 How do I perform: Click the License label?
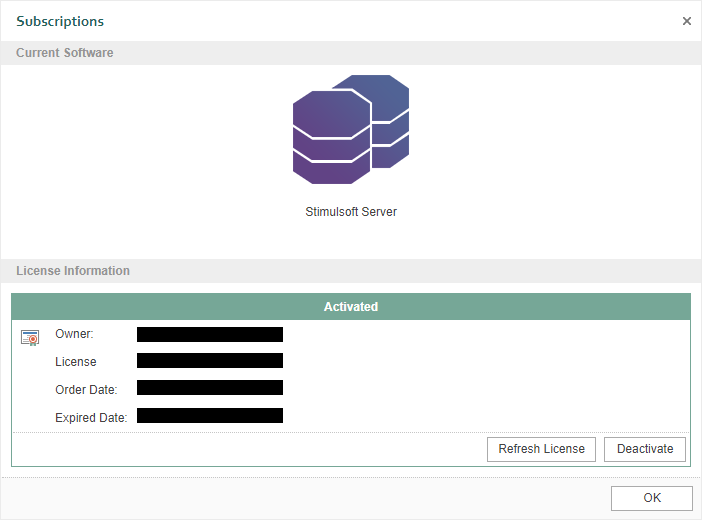pyautogui.click(x=76, y=361)
